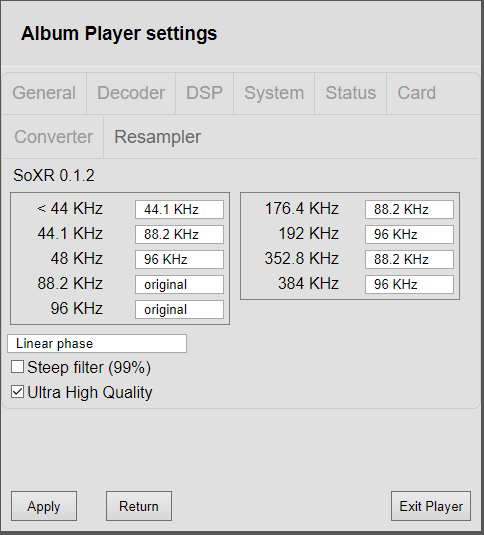Enable the Steep filter (99%) checkbox

(17, 367)
